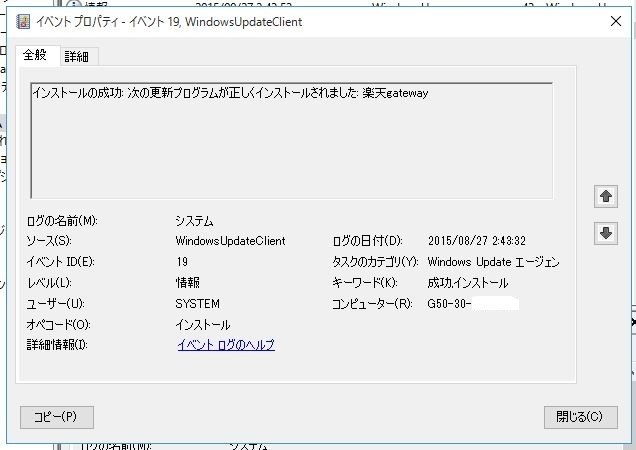Click the event ID value 19
Image resolution: width=636 pixels, height=450 pixels.
[x=182, y=262]
